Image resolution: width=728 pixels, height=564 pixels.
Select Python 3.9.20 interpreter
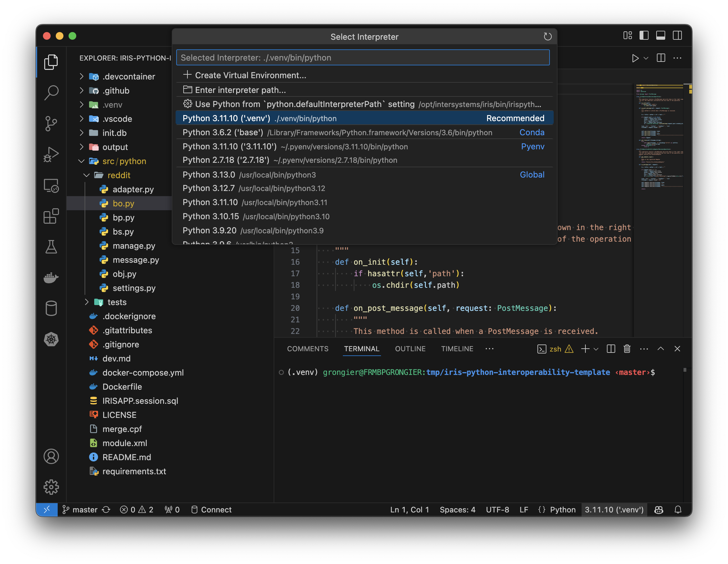click(364, 230)
